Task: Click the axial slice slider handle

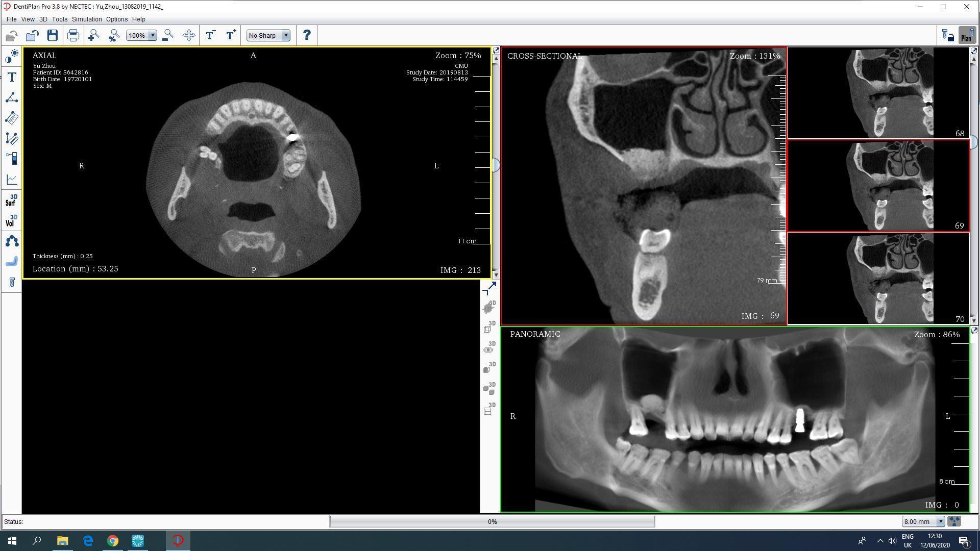Action: [495, 164]
